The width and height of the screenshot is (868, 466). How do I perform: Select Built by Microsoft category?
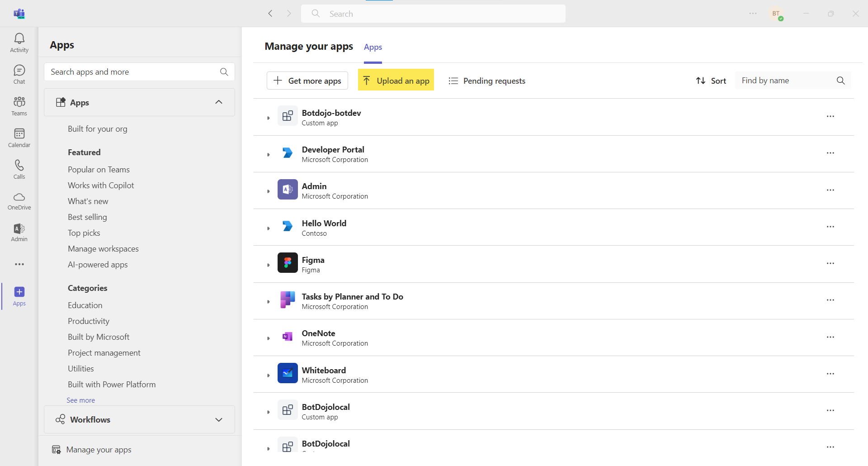click(99, 337)
